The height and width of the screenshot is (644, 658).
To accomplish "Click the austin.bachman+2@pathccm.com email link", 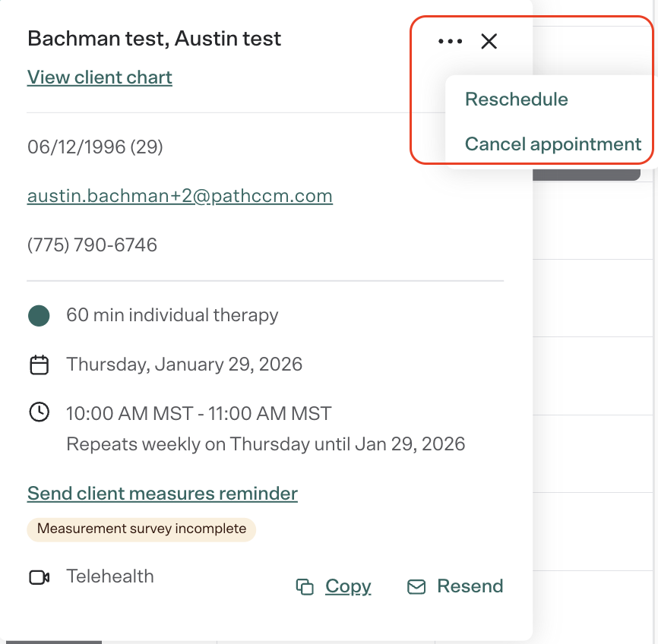I will coord(179,196).
